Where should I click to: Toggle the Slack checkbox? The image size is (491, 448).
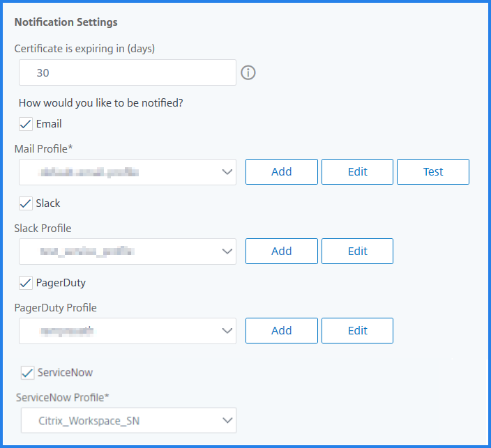(x=26, y=203)
